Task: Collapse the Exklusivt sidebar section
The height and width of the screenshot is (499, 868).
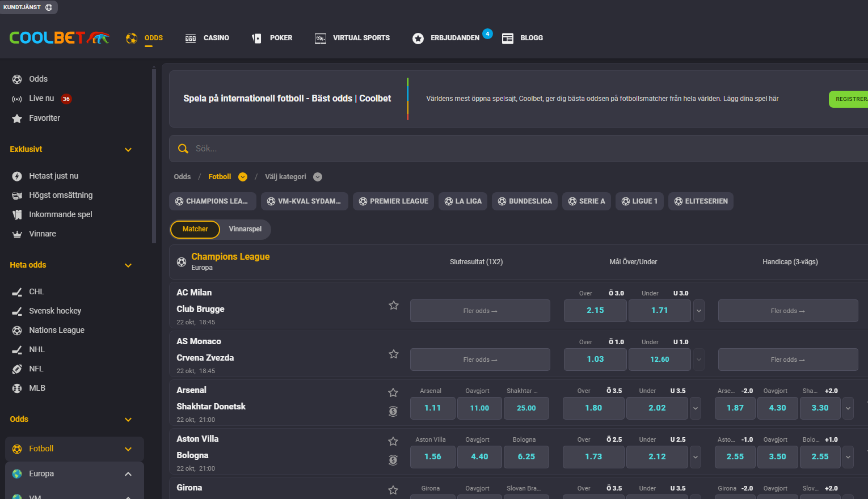Action: click(x=128, y=150)
